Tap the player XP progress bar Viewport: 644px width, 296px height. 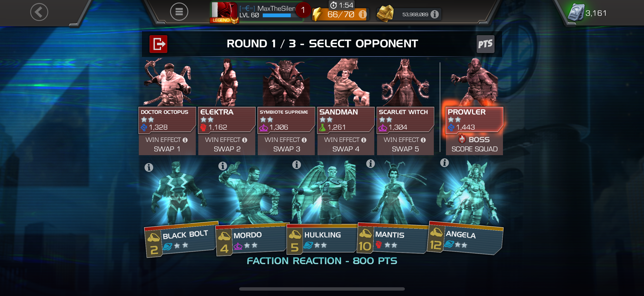(277, 15)
